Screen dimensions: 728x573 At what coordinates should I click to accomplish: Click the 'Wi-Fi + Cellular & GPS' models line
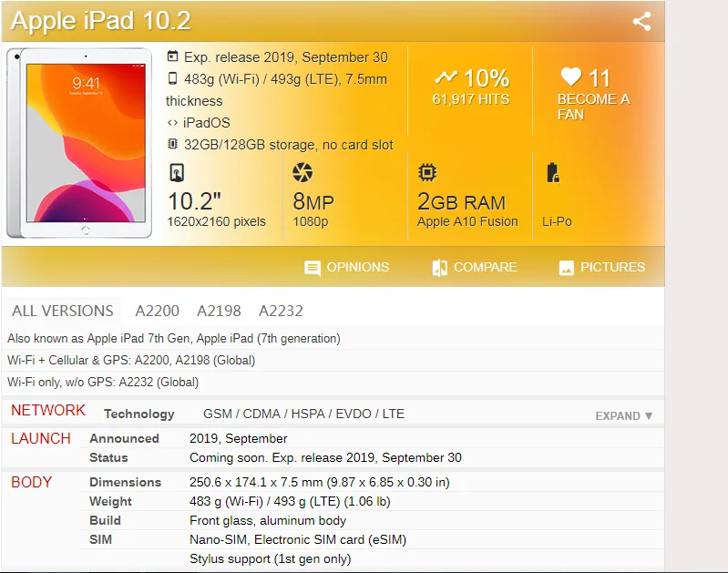pos(131,361)
